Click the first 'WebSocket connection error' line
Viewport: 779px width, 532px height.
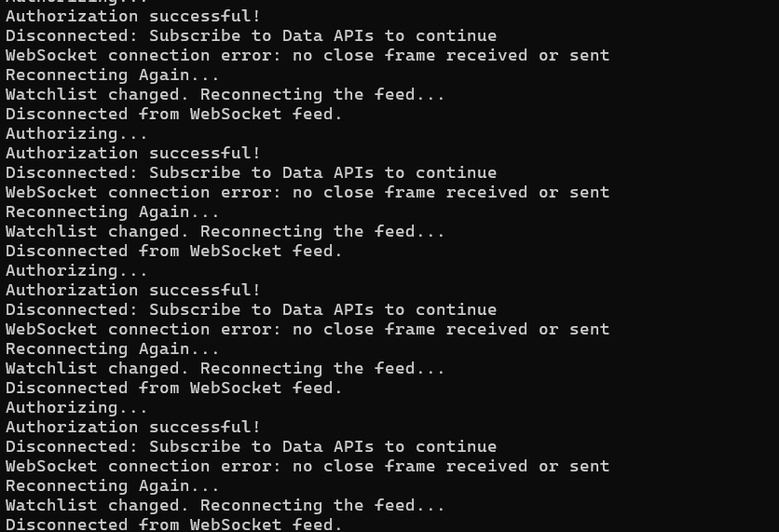pyautogui.click(x=307, y=55)
